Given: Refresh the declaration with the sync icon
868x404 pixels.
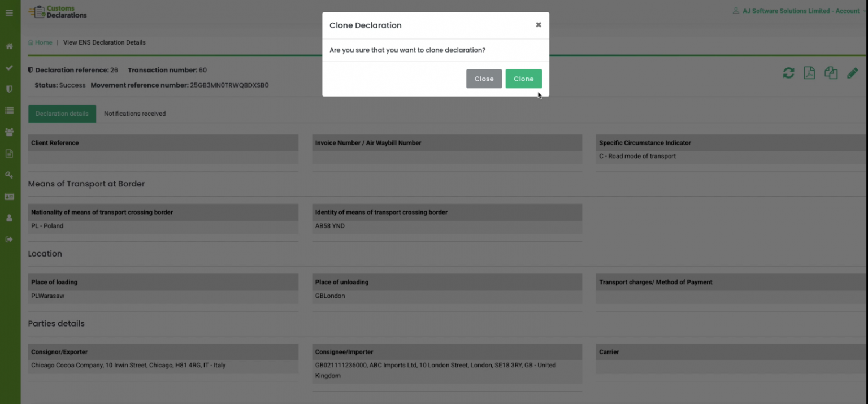Looking at the screenshot, I should tap(788, 73).
